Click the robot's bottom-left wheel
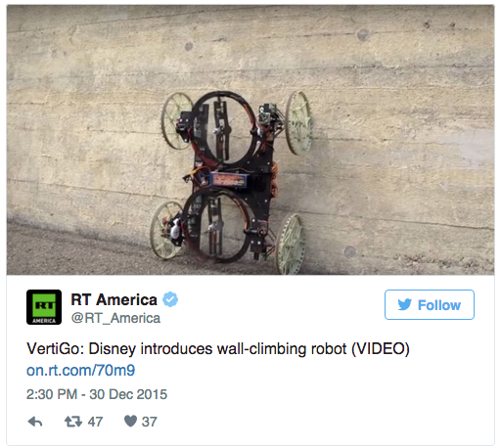The width and height of the screenshot is (501, 448). tap(166, 230)
